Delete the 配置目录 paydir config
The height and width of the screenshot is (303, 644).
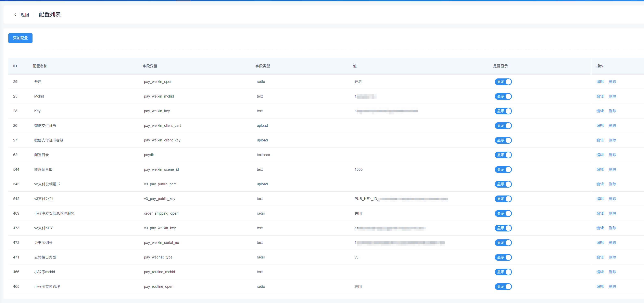612,155
